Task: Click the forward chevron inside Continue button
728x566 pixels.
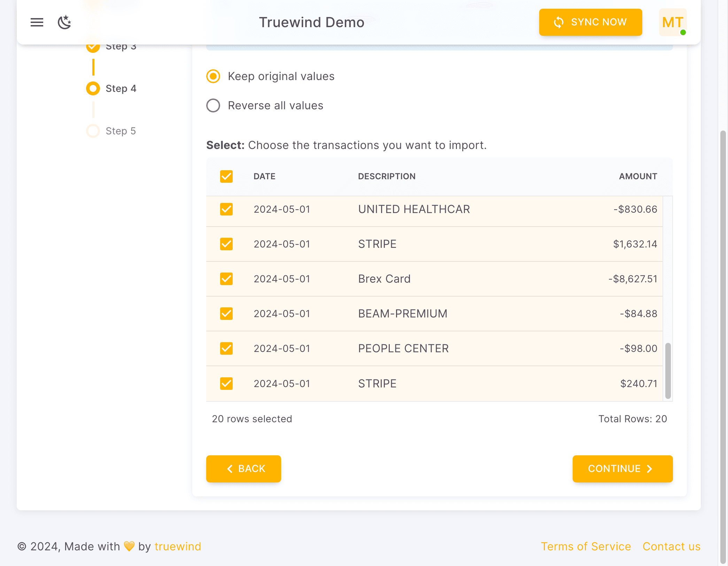Action: click(650, 469)
